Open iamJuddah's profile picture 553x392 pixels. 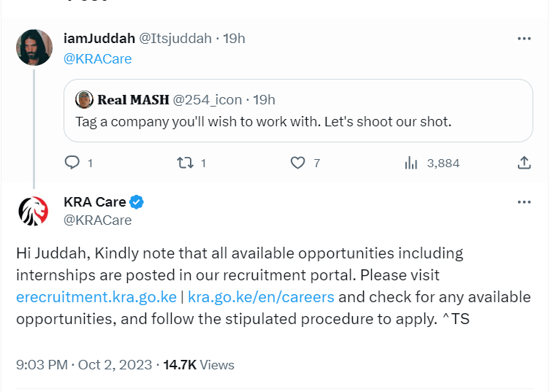click(34, 47)
